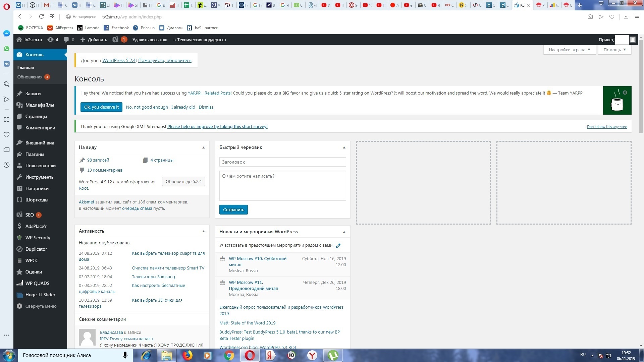Click the Сохранить draft button

coord(233,209)
